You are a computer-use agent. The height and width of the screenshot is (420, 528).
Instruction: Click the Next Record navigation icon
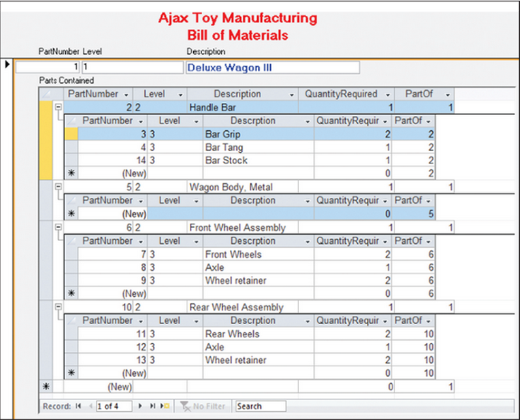click(x=141, y=406)
